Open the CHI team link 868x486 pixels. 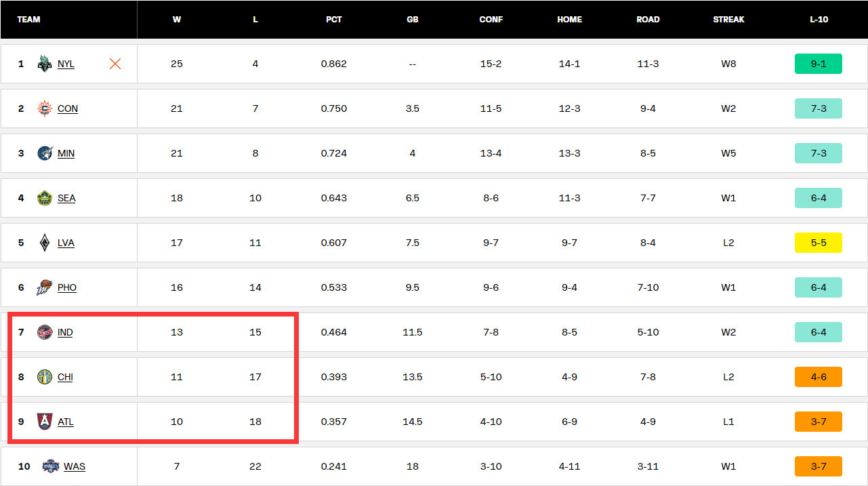tap(65, 377)
